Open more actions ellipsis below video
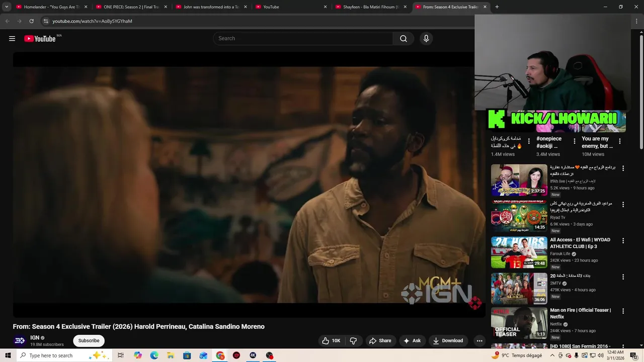This screenshot has height=362, width=644. coord(479,341)
